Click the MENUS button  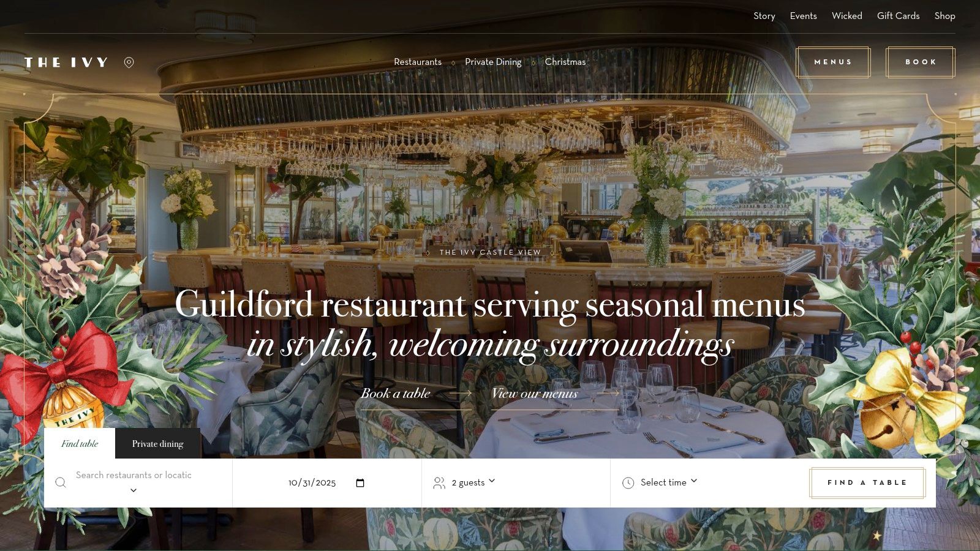pyautogui.click(x=833, y=62)
